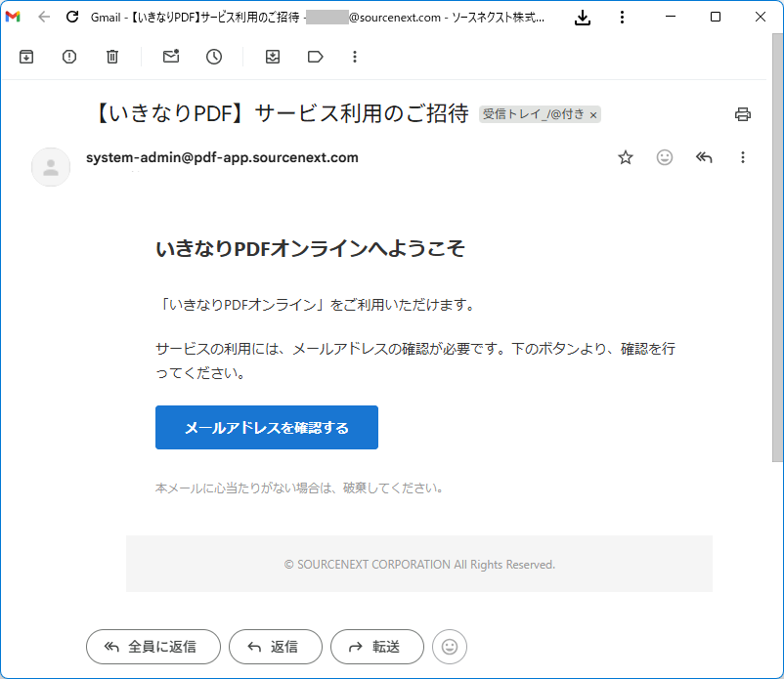Add an emoji reaction beside the star

coord(665,157)
